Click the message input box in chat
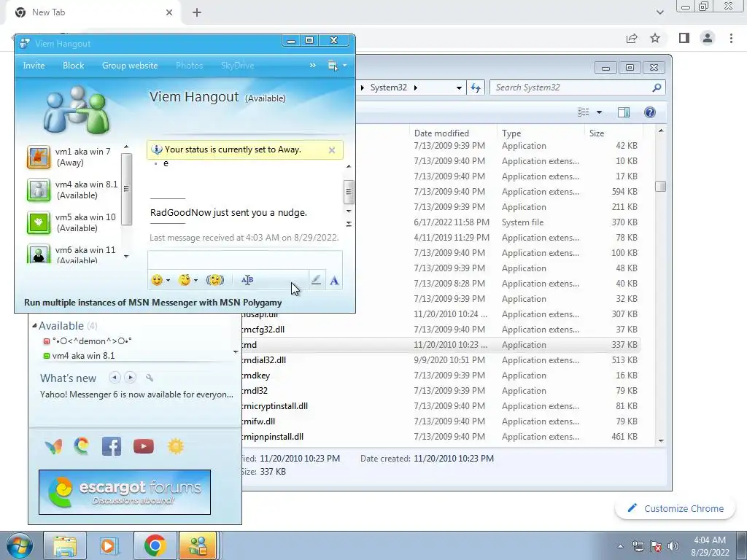This screenshot has width=747, height=560. (x=245, y=260)
